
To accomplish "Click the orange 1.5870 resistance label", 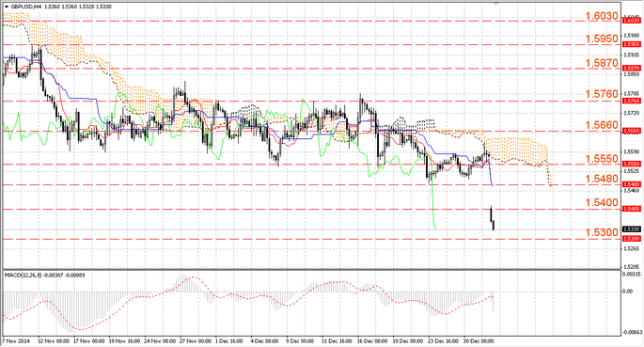I will point(602,63).
